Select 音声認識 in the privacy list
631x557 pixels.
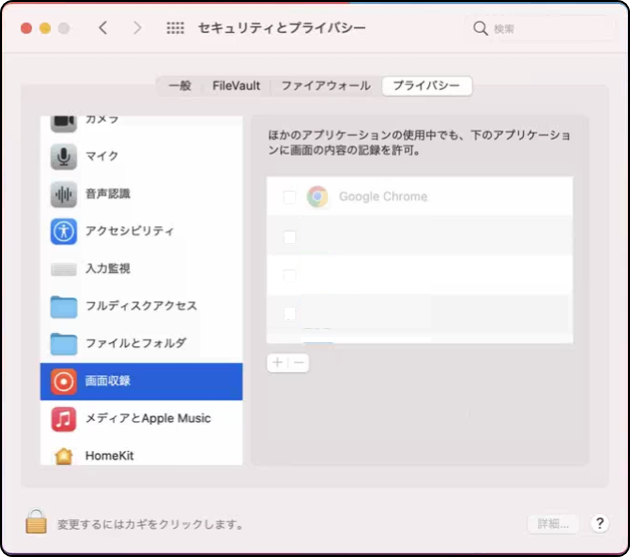click(141, 194)
